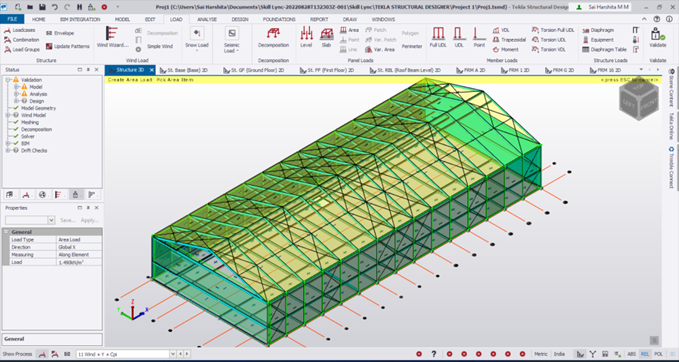Toggle REL coordinate mode
This screenshot has width=679, height=362.
[x=645, y=354]
